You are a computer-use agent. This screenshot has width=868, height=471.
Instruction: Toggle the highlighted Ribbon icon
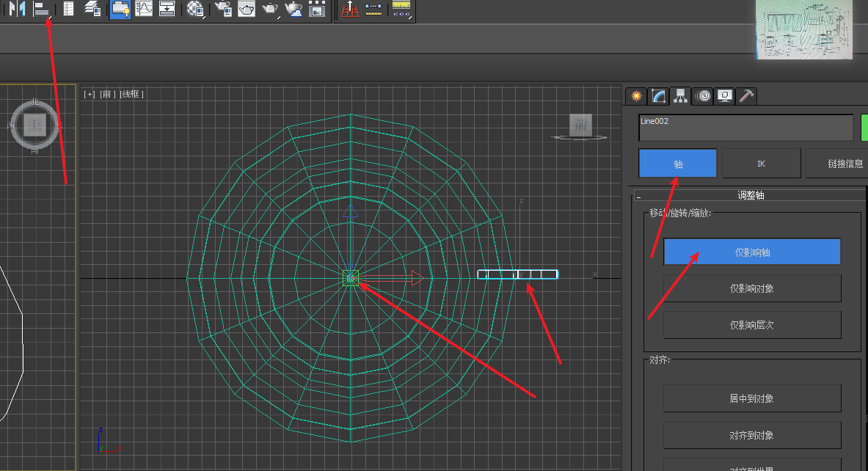click(120, 10)
